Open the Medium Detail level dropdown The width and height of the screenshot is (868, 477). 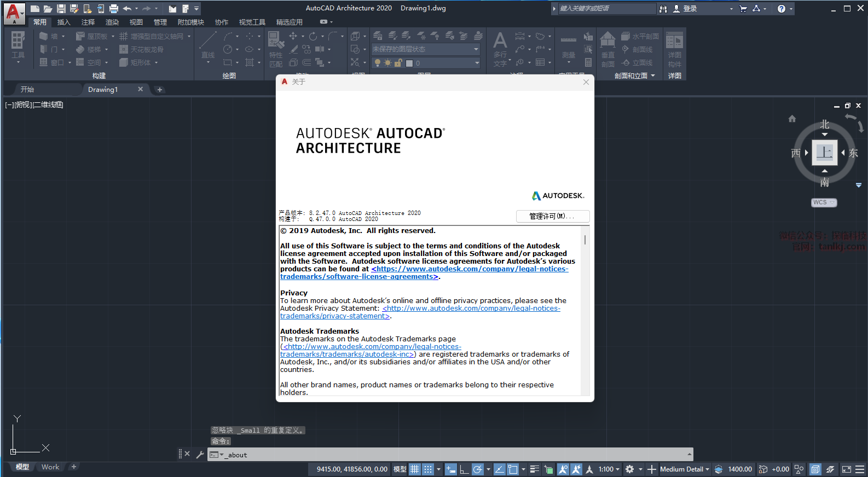point(684,469)
